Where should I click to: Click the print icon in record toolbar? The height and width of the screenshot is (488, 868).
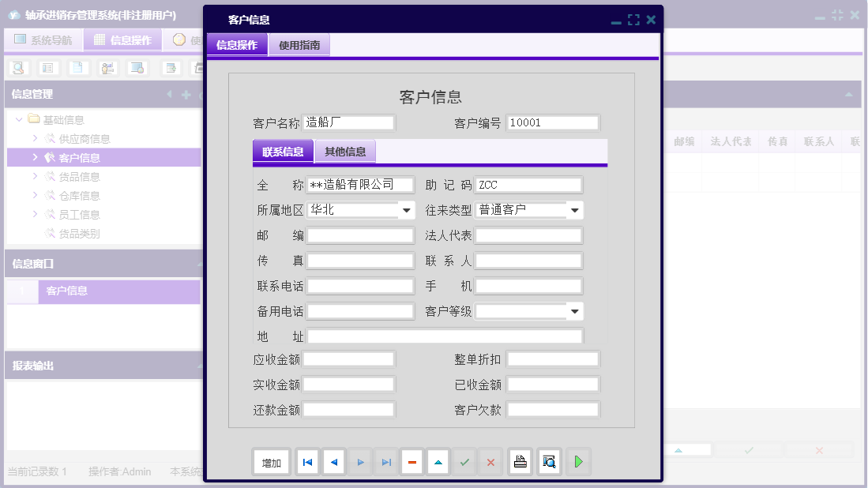tap(520, 462)
